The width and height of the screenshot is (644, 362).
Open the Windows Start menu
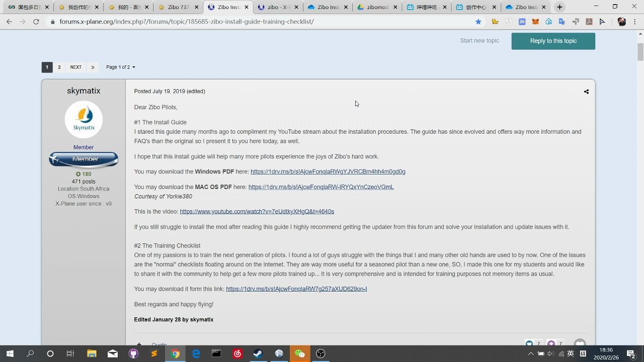point(10,353)
